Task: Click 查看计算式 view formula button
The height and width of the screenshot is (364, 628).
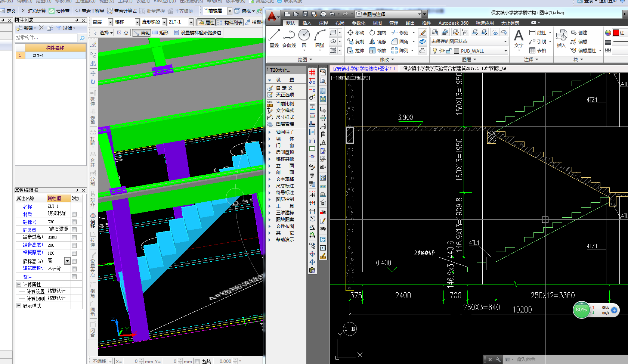Action: tap(122, 11)
